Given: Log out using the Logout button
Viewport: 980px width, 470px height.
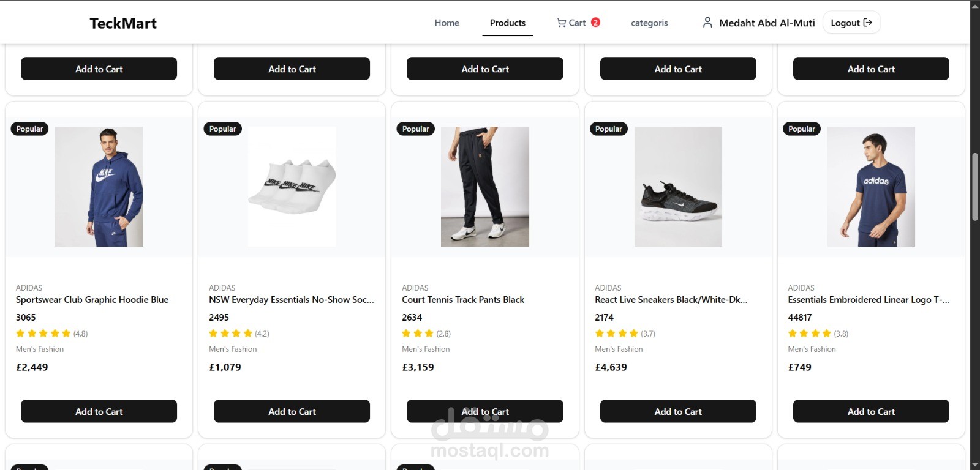Looking at the screenshot, I should point(851,23).
